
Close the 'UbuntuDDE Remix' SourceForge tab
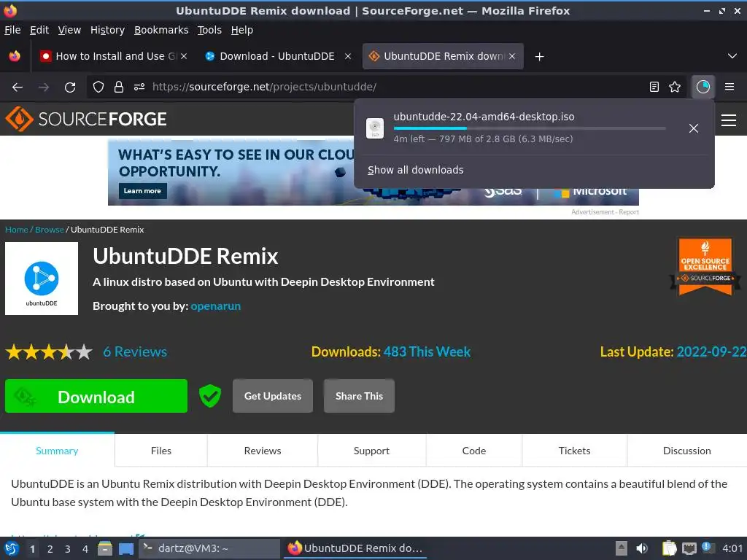(x=511, y=56)
